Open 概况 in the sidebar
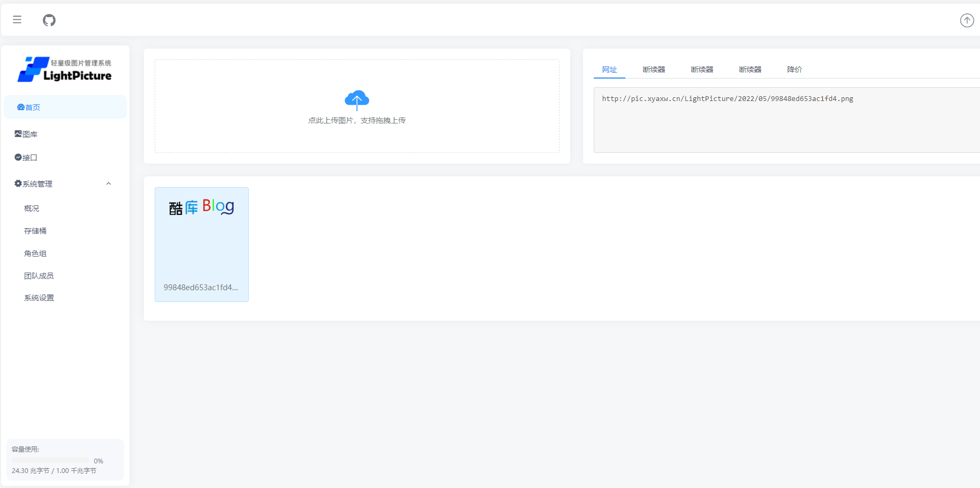The width and height of the screenshot is (980, 488). 32,208
